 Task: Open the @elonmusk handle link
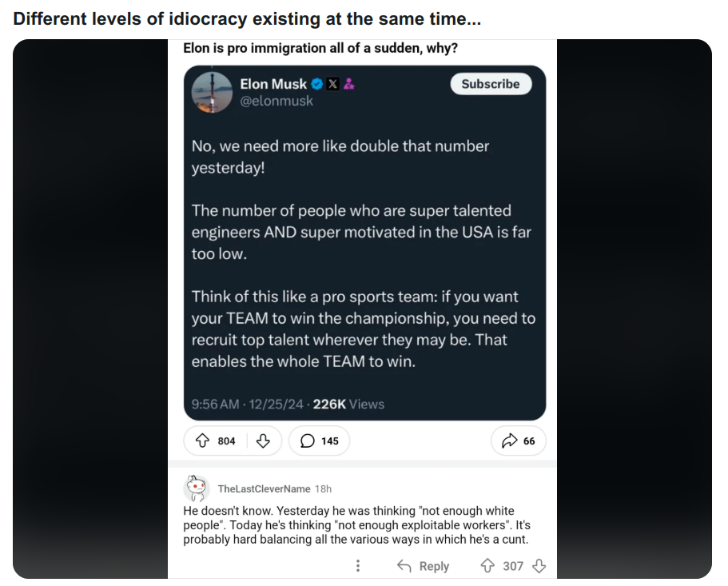pos(276,101)
